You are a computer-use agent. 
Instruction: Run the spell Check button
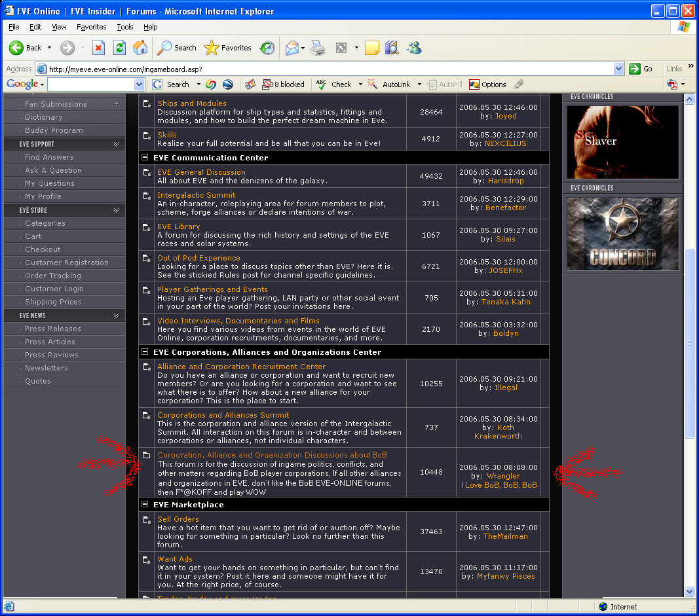click(x=334, y=84)
